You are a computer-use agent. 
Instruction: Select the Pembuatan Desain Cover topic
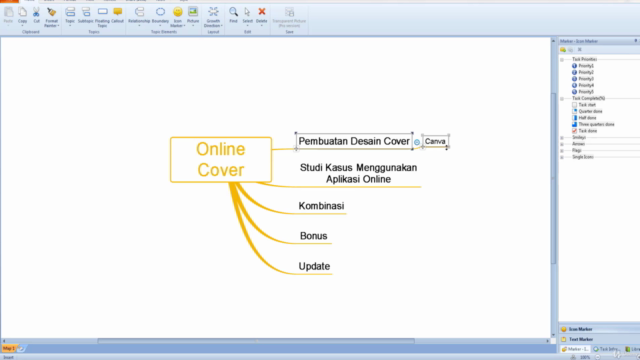pos(354,141)
